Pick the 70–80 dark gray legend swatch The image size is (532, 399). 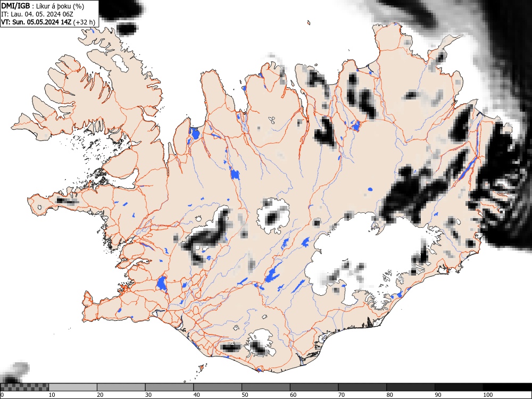[362, 387]
